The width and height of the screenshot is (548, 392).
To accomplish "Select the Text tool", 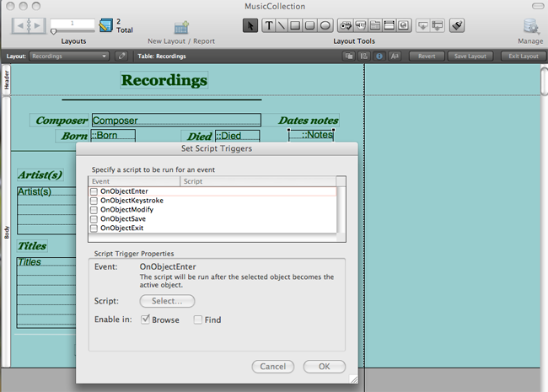I will (x=268, y=26).
